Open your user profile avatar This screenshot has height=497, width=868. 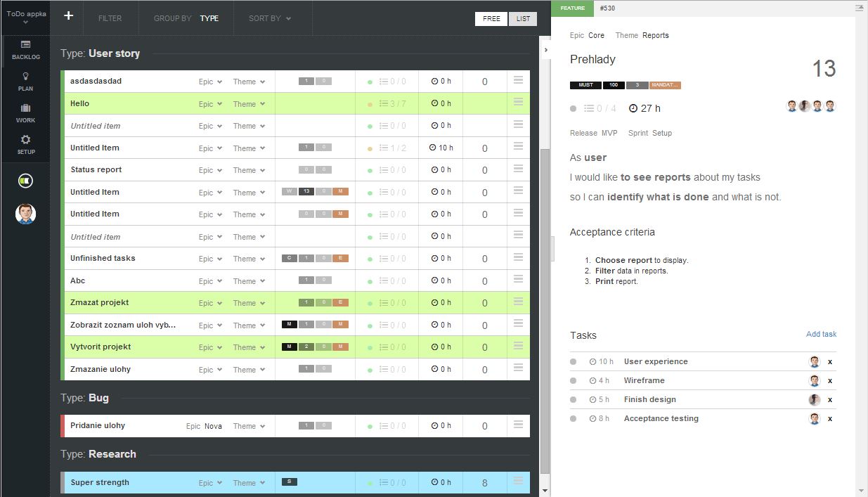point(25,214)
